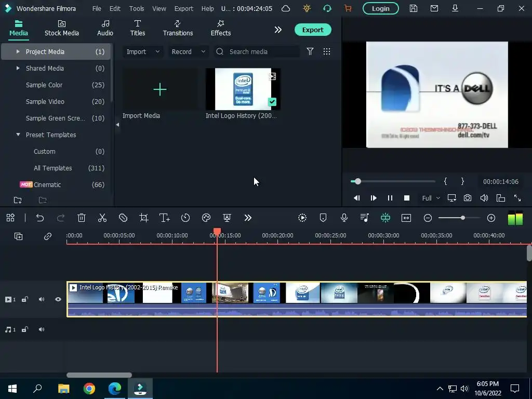Add a marker with shield icon
Viewport: 532px width, 399px height.
[323, 218]
